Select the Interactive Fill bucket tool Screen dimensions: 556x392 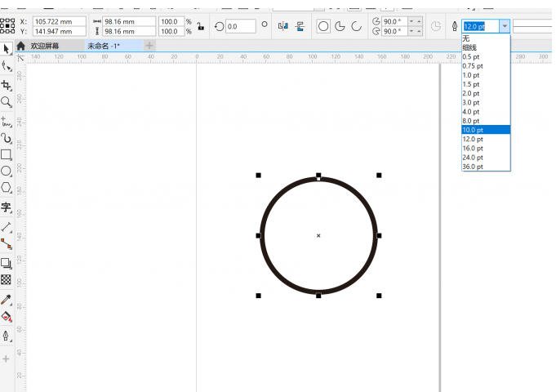[7, 317]
